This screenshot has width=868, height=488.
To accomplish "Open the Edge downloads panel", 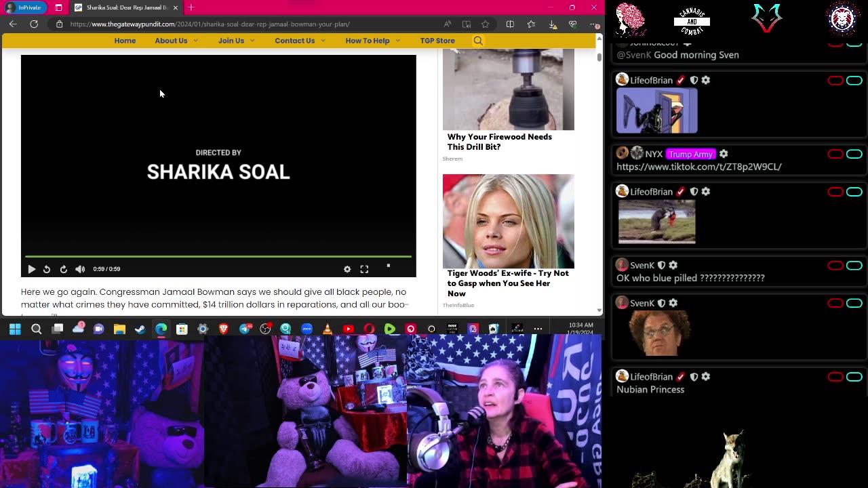I will (x=553, y=24).
